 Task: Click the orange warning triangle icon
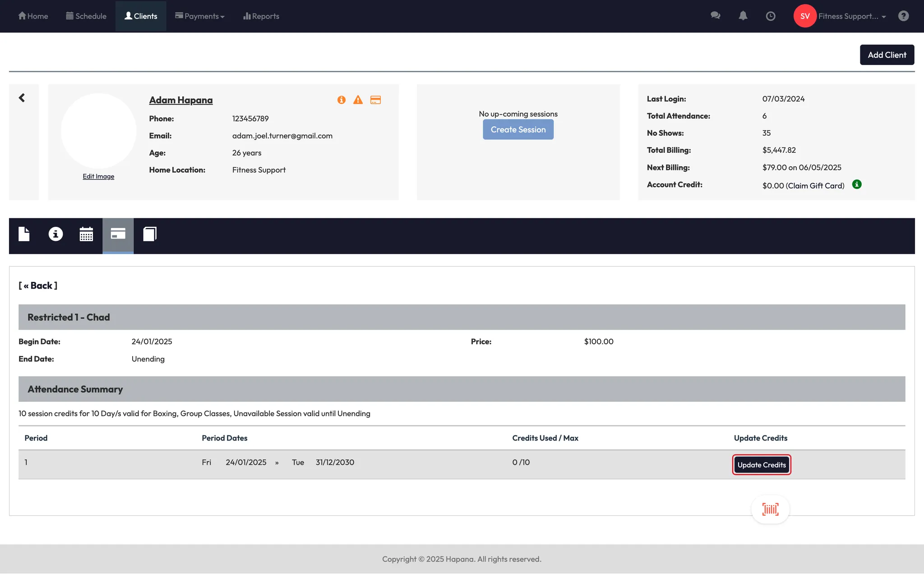pos(358,100)
